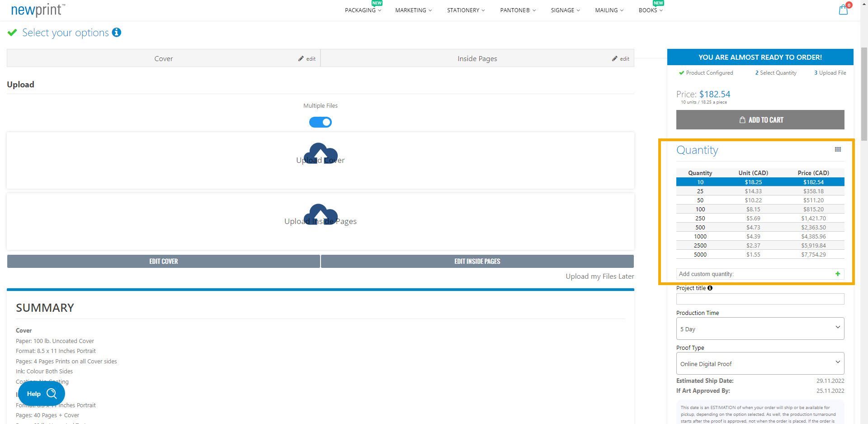Screen dimensions: 868x424
Task: Open the shopping cart icon
Action: [x=843, y=10]
